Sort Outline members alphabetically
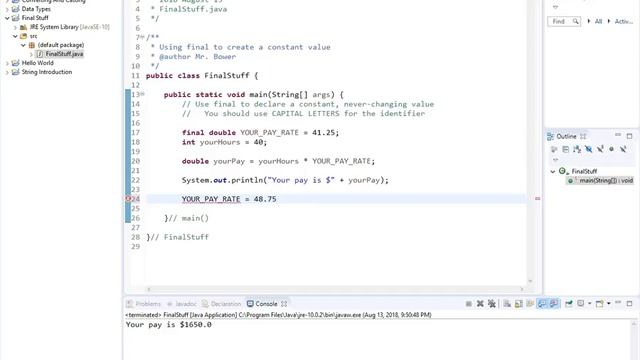 point(577,149)
